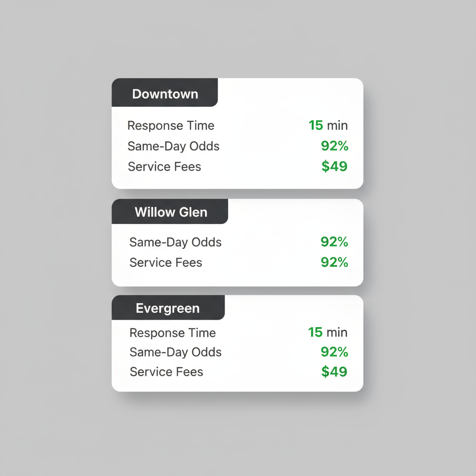Click Downtown Service Fees label
The image size is (476, 476).
(x=165, y=166)
